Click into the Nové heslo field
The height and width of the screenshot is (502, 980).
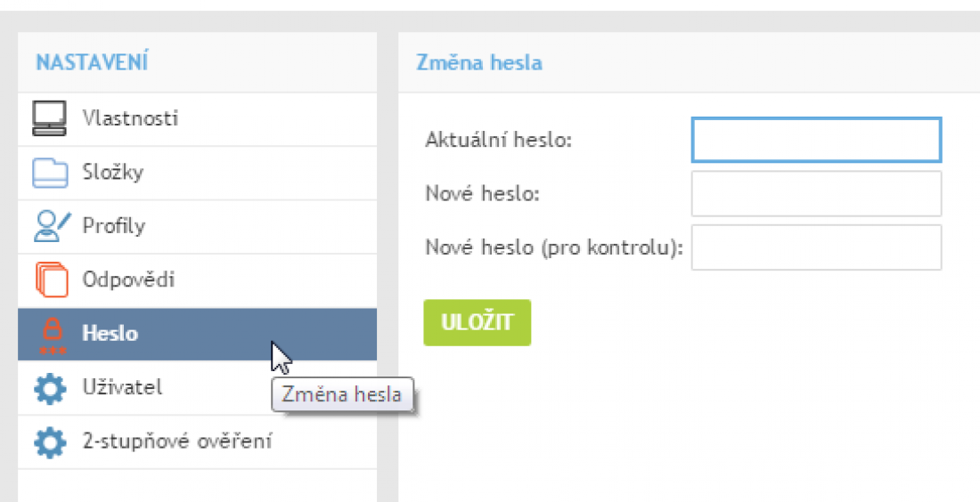tap(815, 193)
